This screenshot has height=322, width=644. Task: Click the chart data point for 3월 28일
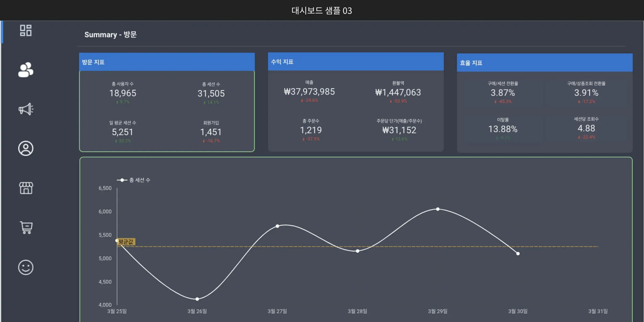click(358, 251)
